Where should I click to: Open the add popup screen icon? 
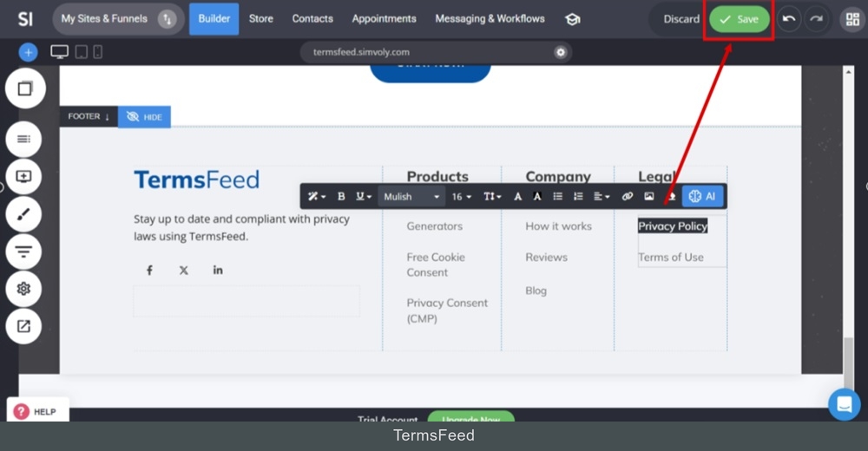point(23,177)
